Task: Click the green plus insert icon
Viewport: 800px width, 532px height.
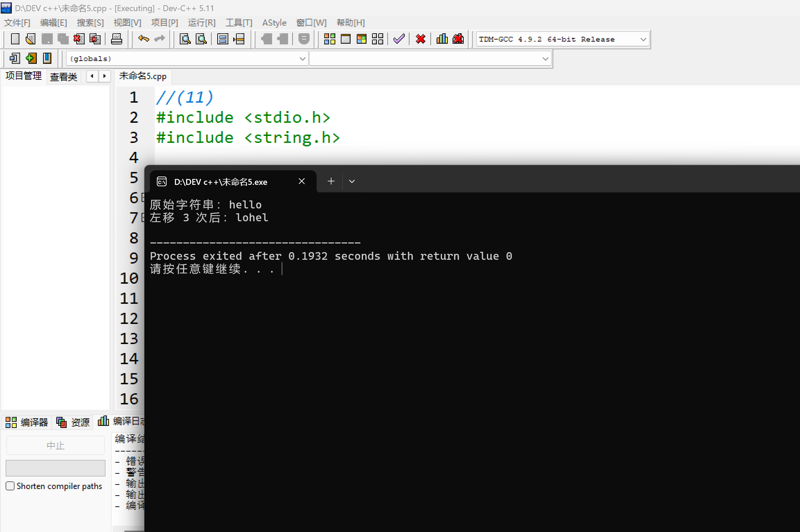Action: click(31, 58)
